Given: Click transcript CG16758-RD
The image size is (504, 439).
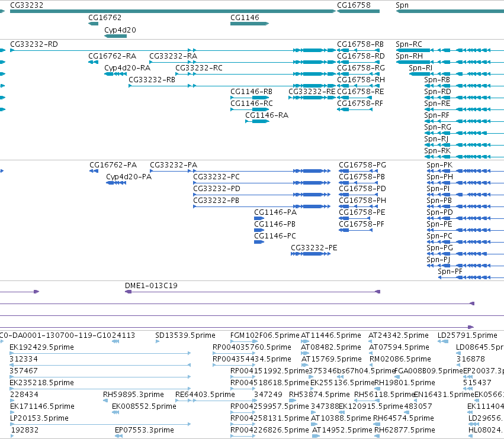Looking at the screenshot, I should 361,56.
